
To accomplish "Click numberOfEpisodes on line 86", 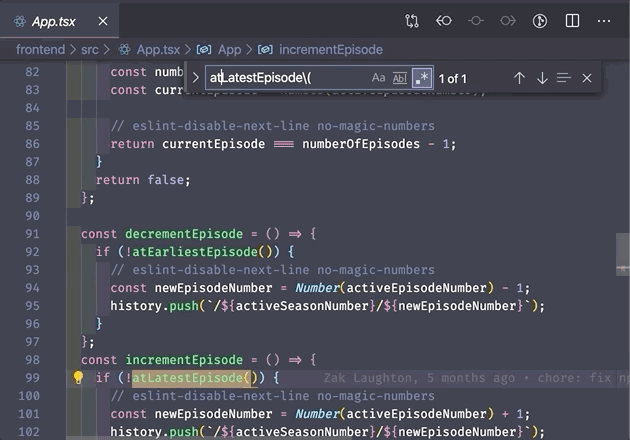I will [x=361, y=144].
